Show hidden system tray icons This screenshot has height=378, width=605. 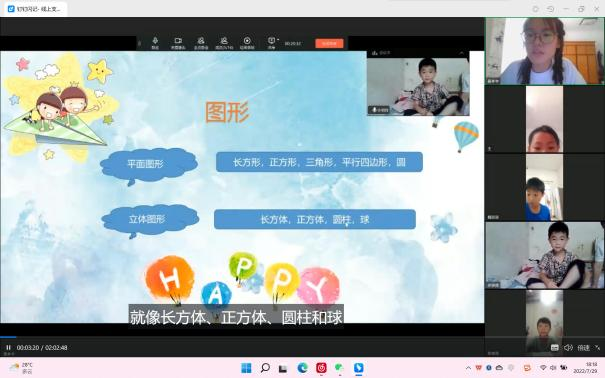pos(468,368)
